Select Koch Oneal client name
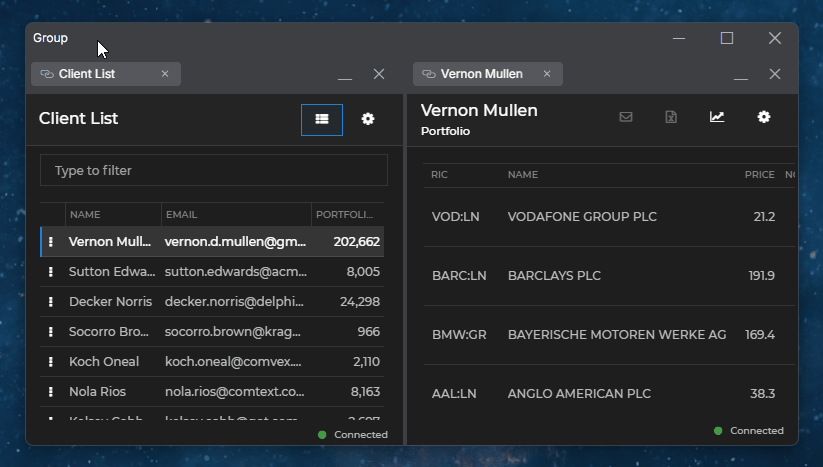Viewport: 823px width, 467px height. click(104, 362)
